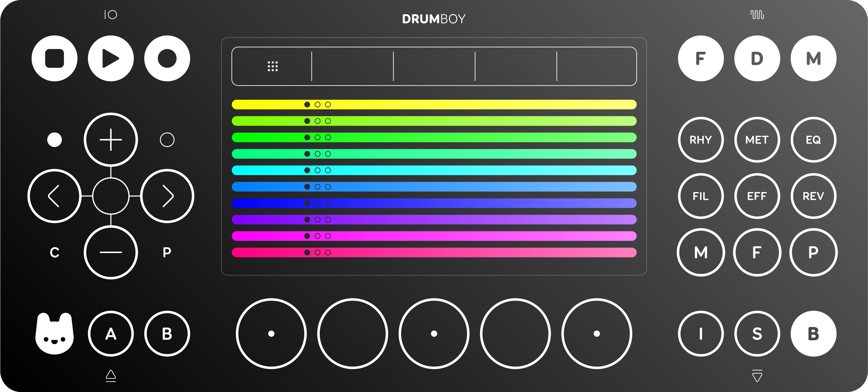Select middle hollow dot on yellow track
The height and width of the screenshot is (392, 868).
(317, 104)
